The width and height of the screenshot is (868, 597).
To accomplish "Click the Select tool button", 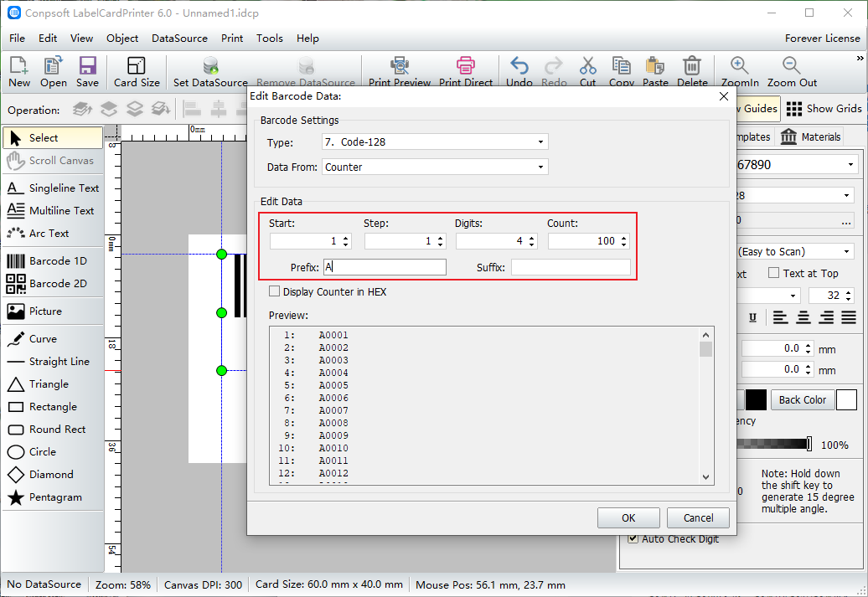I will pyautogui.click(x=53, y=138).
